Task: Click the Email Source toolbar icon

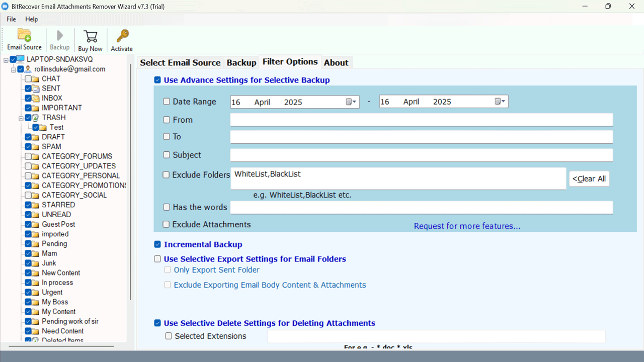Action: 24,35
